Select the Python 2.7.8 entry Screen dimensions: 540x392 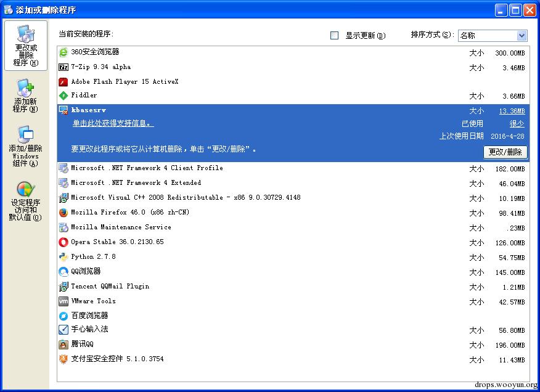click(93, 256)
